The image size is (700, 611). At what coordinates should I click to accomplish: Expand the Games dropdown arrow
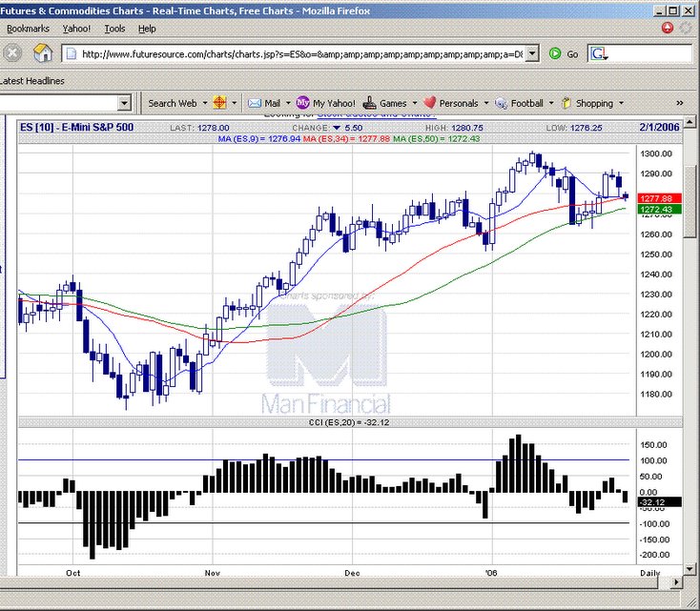point(415,103)
